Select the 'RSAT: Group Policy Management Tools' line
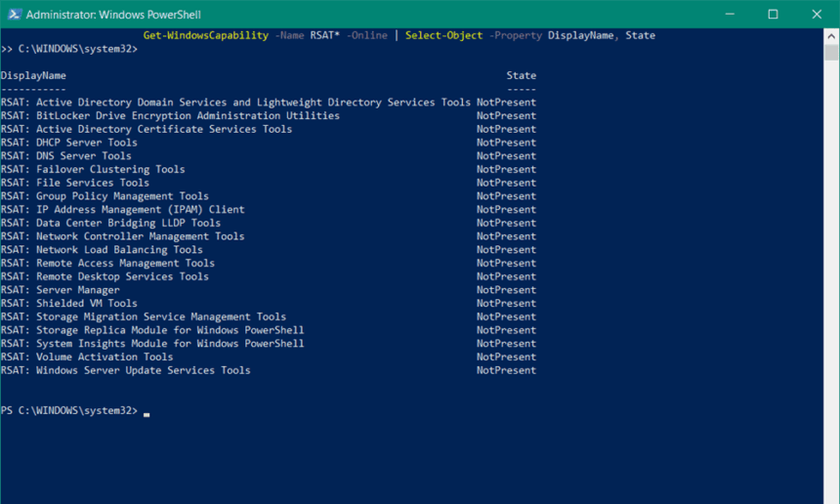840x504 pixels. pos(105,196)
